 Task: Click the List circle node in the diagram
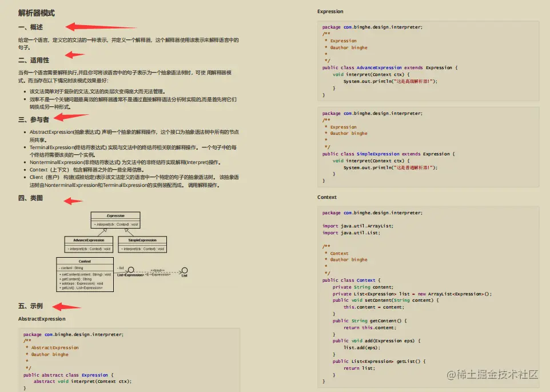click(x=185, y=270)
